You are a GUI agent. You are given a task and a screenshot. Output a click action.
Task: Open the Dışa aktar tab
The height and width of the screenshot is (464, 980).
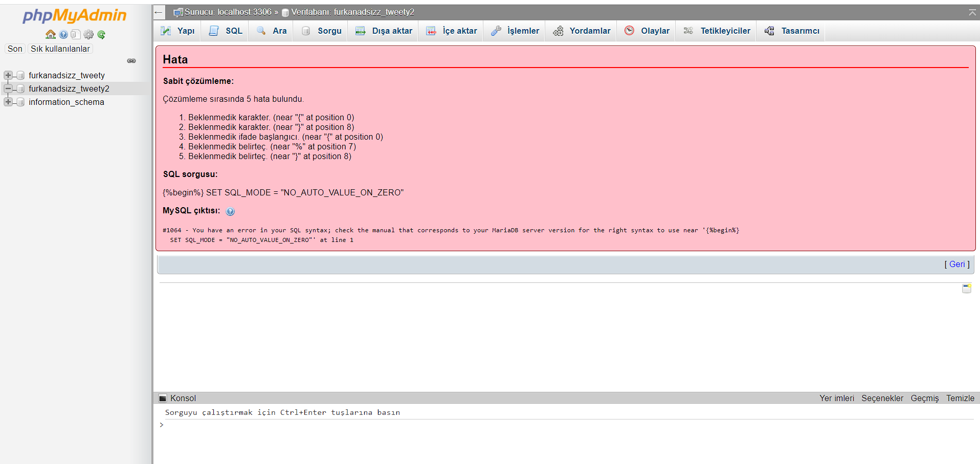[x=384, y=31]
